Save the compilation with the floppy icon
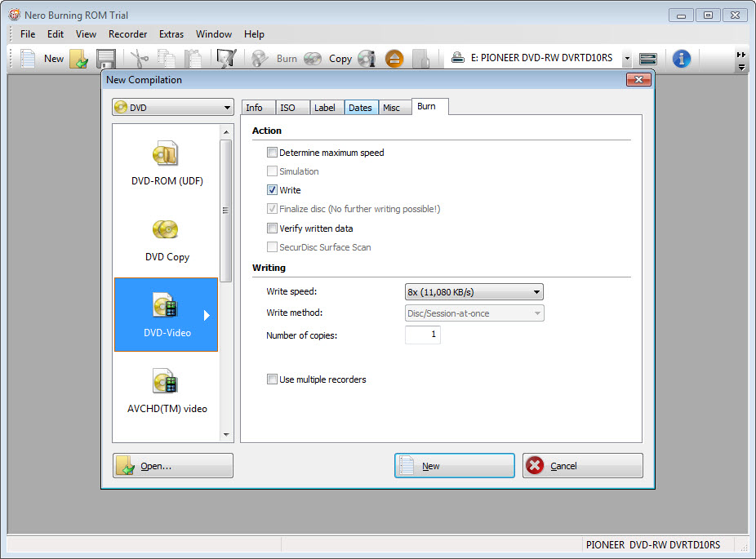756x559 pixels. [x=106, y=59]
